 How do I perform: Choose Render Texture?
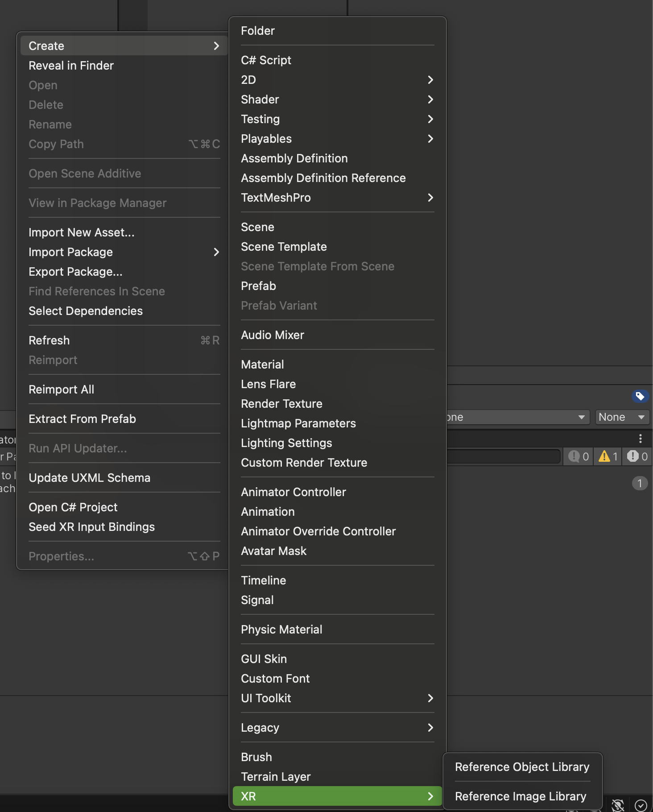click(x=337, y=404)
